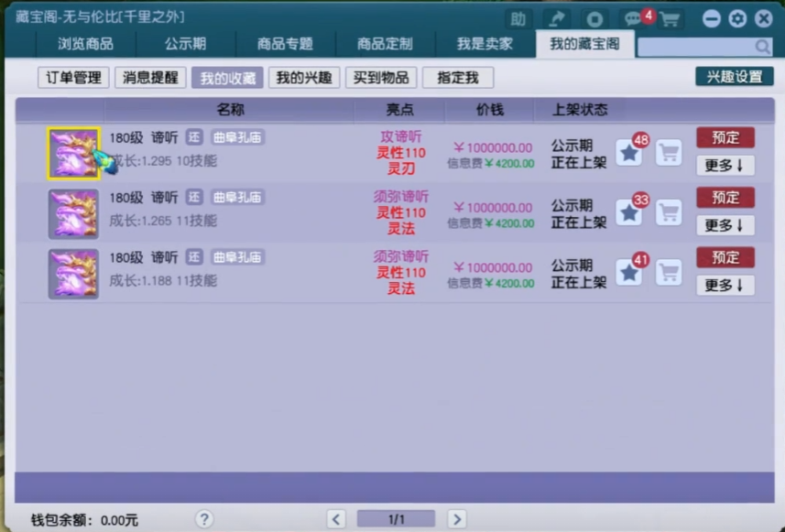Screen dimensions: 785x532
Task: Toggle favorite star on growth 1.265 listing
Action: [x=628, y=212]
